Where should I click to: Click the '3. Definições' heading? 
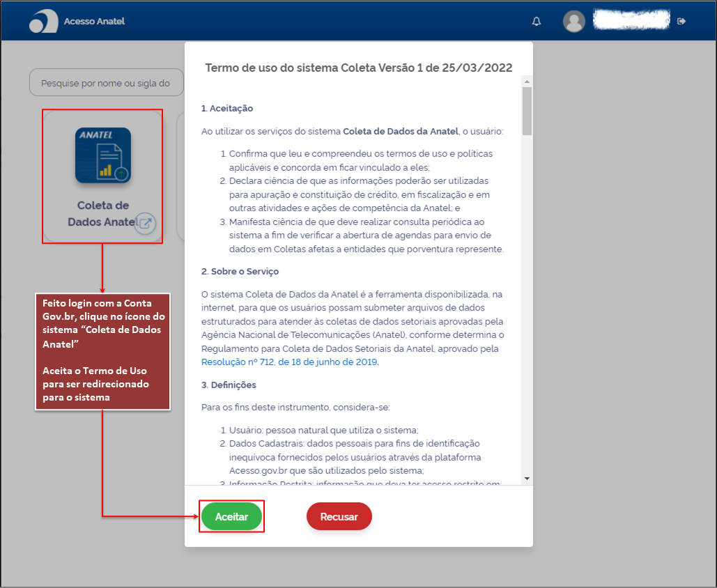(x=228, y=385)
